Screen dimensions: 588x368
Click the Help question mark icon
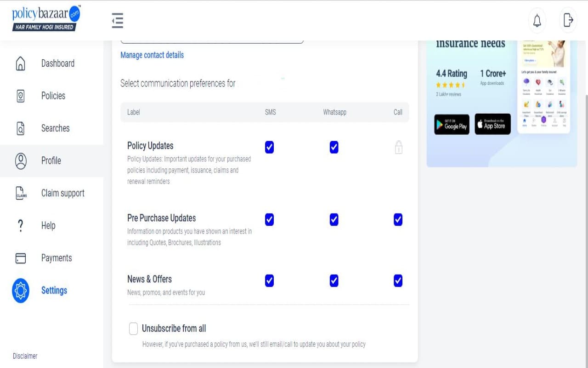[20, 225]
